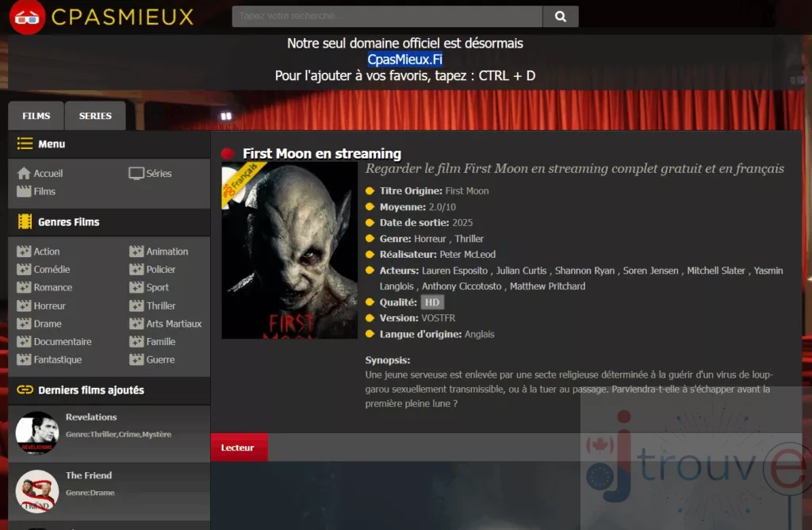This screenshot has width=812, height=530.
Task: Select the Action genre clapperboard icon
Action: 24,251
